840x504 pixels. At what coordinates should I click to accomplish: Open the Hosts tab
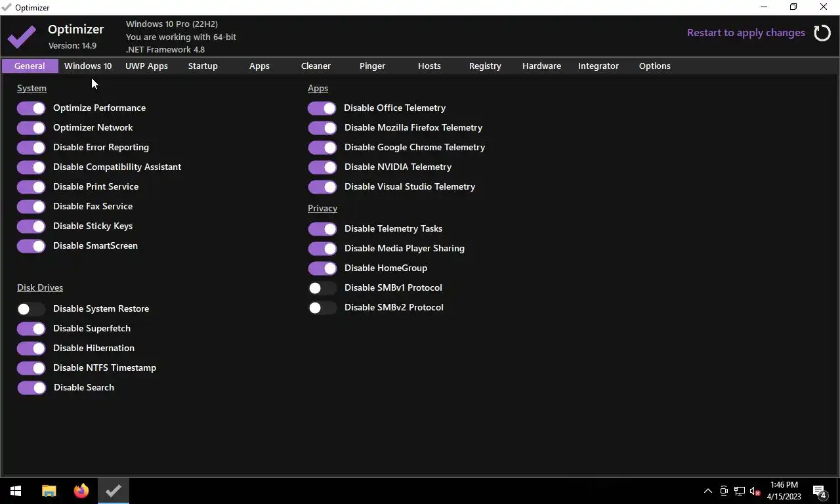(429, 66)
